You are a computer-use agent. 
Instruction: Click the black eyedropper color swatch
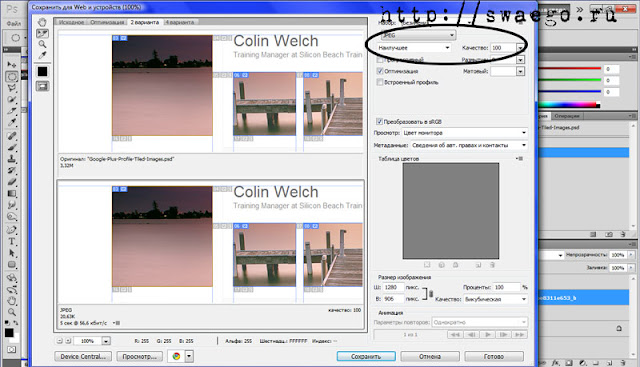[42, 72]
